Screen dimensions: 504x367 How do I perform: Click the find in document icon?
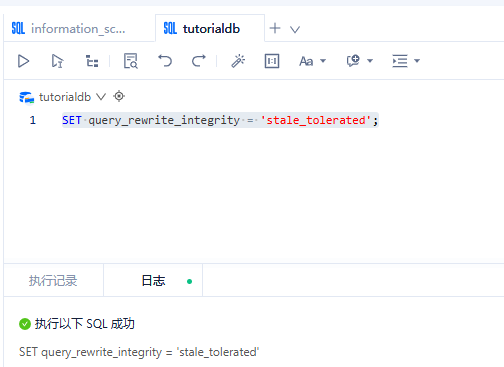(131, 61)
